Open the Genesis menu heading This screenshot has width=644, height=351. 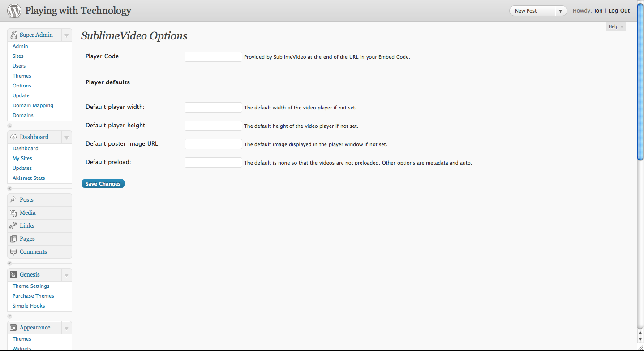tap(30, 275)
